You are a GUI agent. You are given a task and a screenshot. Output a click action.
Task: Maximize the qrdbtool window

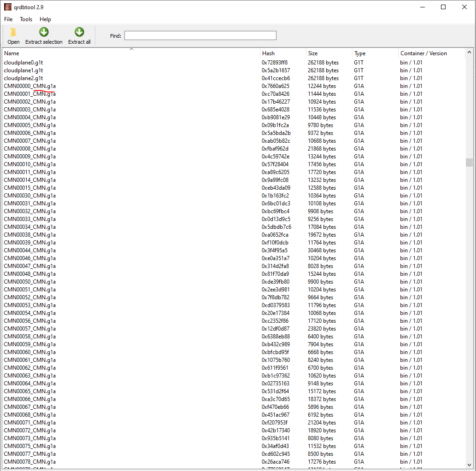(x=443, y=7)
